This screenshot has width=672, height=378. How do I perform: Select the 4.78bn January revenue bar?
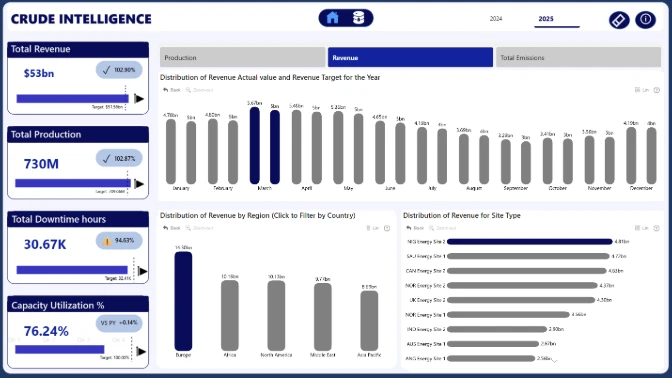171,152
